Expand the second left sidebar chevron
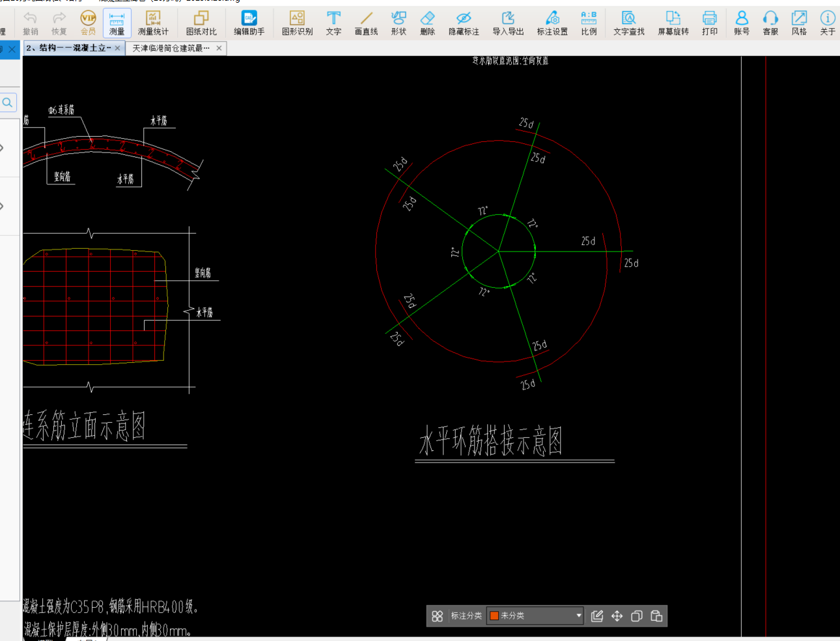 3,207
